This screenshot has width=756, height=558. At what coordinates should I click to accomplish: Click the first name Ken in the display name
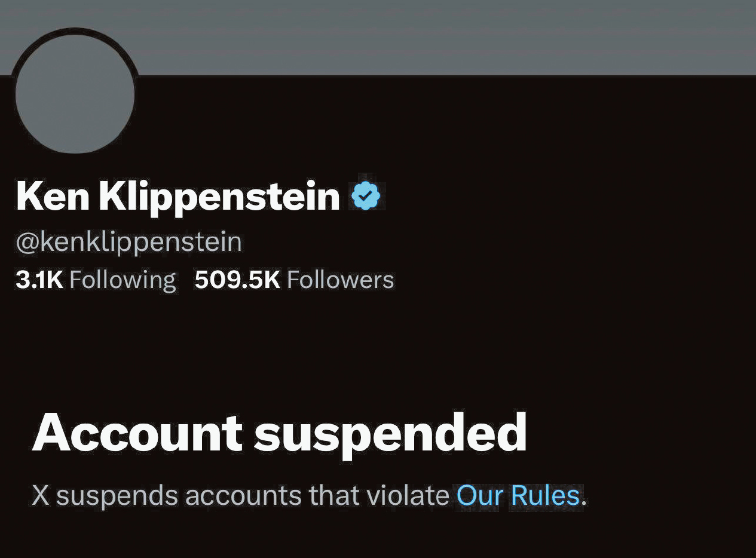(x=53, y=197)
